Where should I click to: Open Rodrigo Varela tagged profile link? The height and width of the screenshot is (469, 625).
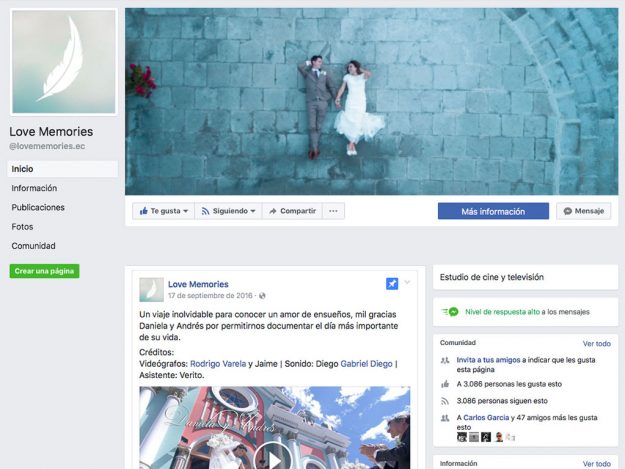coord(218,364)
